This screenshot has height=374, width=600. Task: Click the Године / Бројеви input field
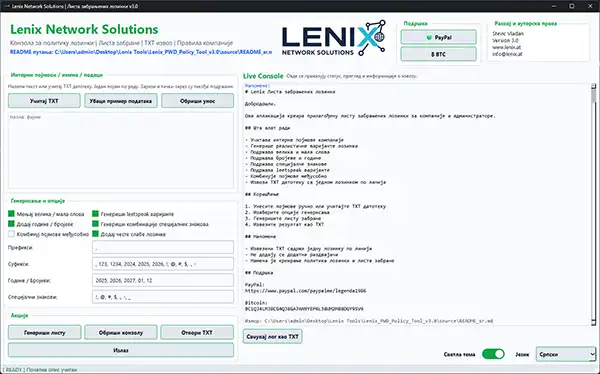tap(163, 280)
